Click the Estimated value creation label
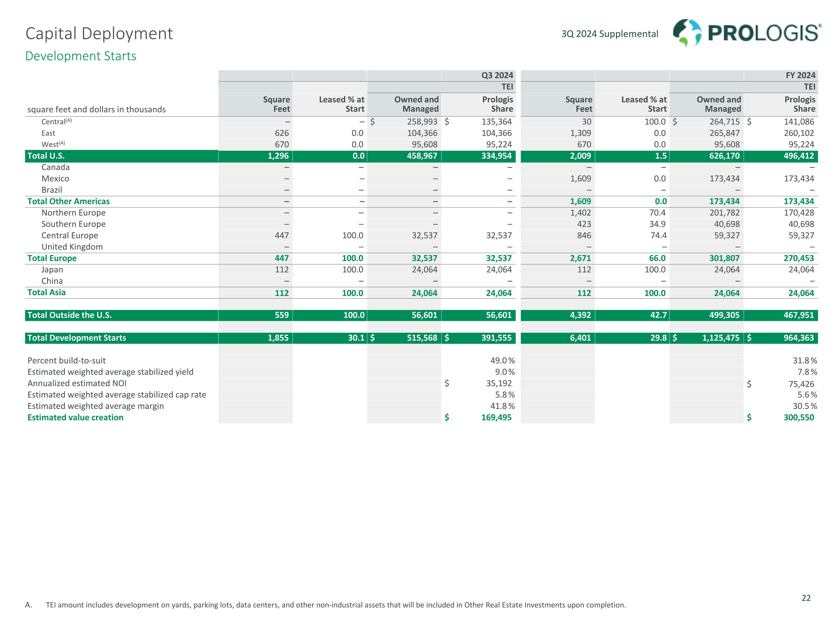The height and width of the screenshot is (630, 840). click(75, 417)
